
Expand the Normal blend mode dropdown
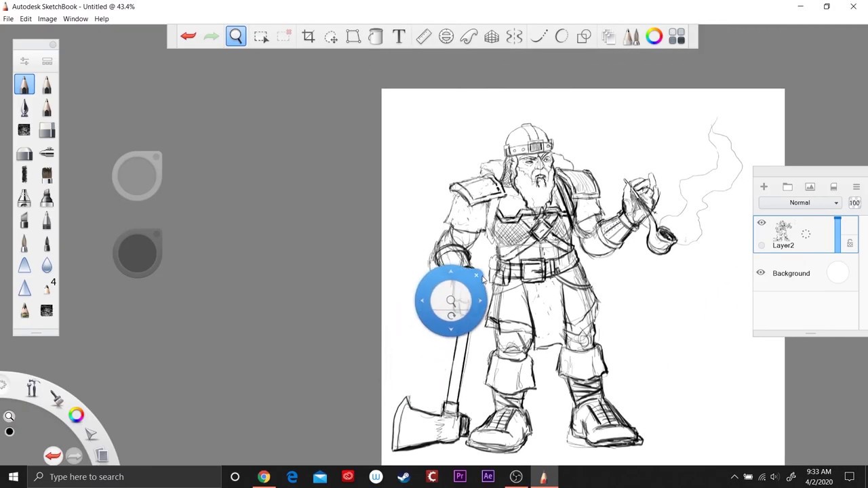coord(800,203)
